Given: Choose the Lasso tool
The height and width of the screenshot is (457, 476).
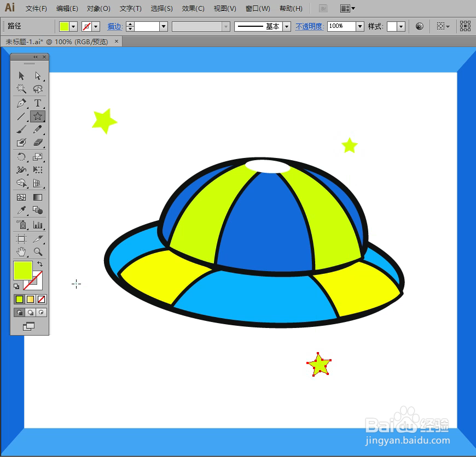Looking at the screenshot, I should (38, 89).
